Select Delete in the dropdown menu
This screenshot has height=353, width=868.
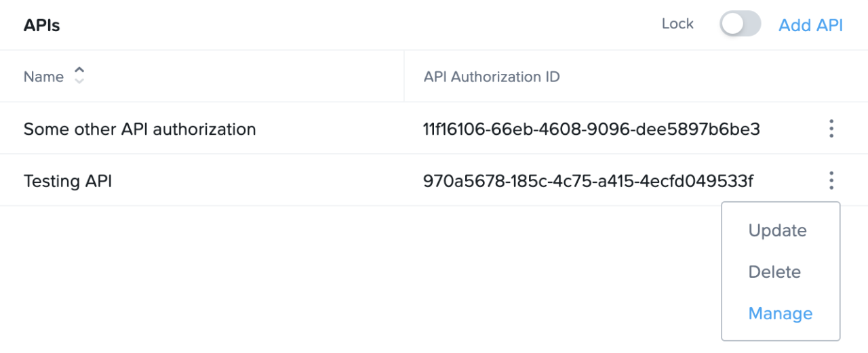[774, 272]
